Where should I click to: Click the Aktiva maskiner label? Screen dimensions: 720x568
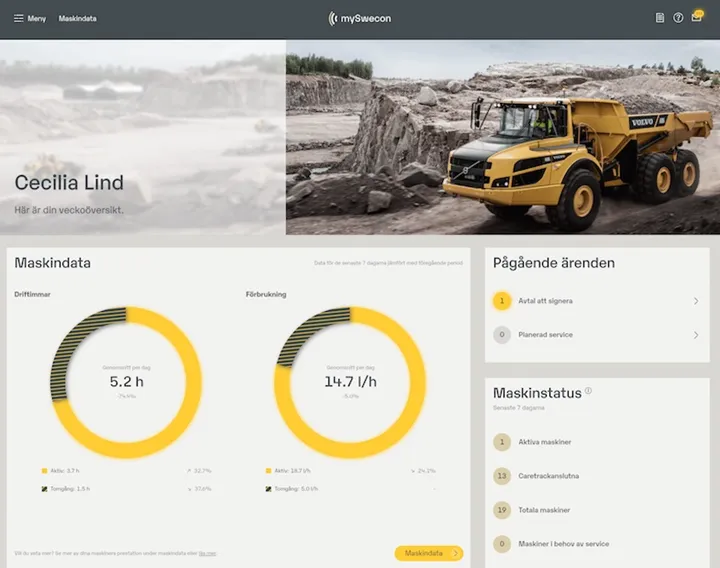545,442
